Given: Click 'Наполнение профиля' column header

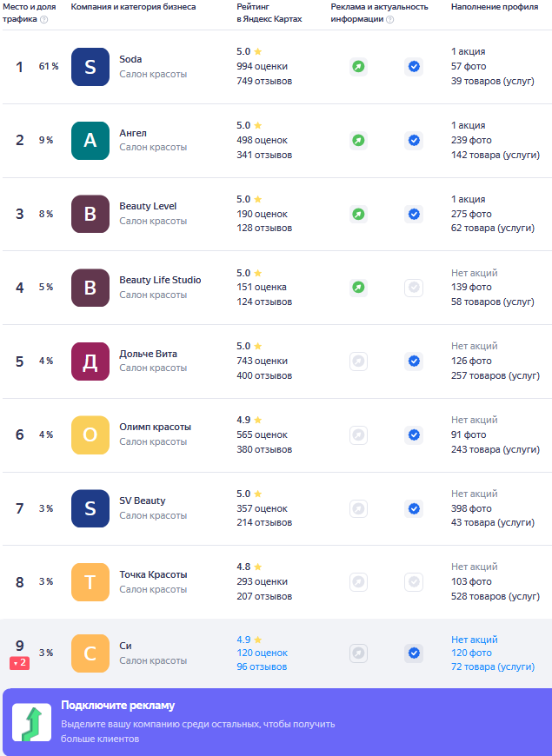Looking at the screenshot, I should (x=495, y=7).
